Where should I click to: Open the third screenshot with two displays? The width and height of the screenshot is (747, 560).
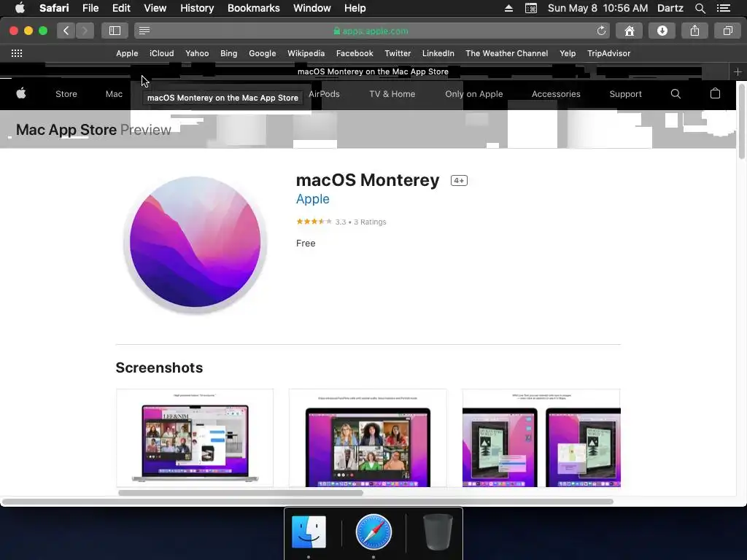(x=541, y=437)
